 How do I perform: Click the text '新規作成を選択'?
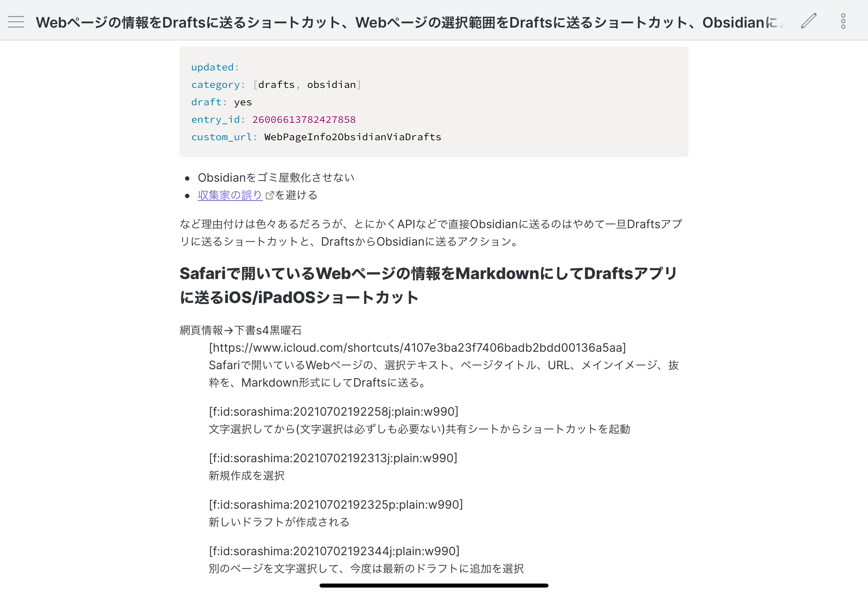click(x=246, y=475)
